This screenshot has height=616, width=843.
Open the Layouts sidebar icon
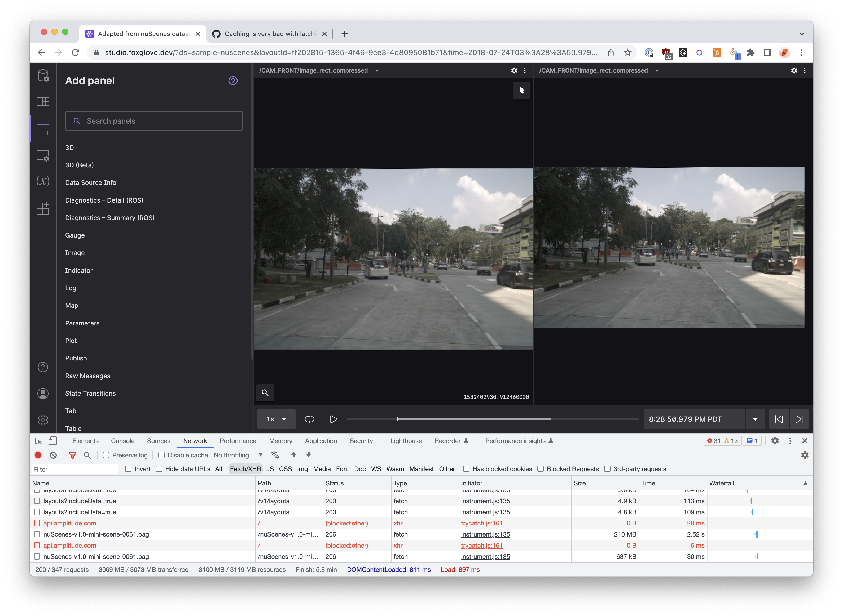(x=43, y=102)
